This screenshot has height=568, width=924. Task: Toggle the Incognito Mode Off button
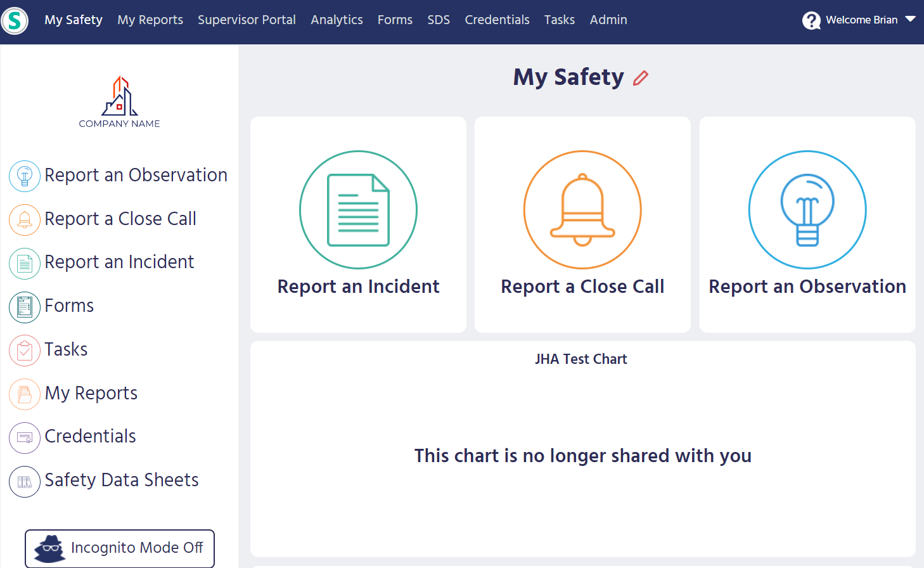click(120, 548)
